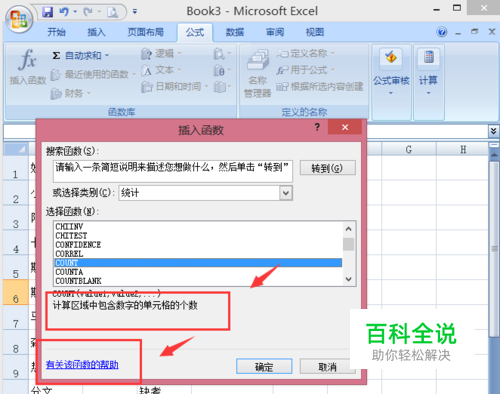Open print preview in quick access toolbar
Screen dimensions: 500x394
coord(113,12)
